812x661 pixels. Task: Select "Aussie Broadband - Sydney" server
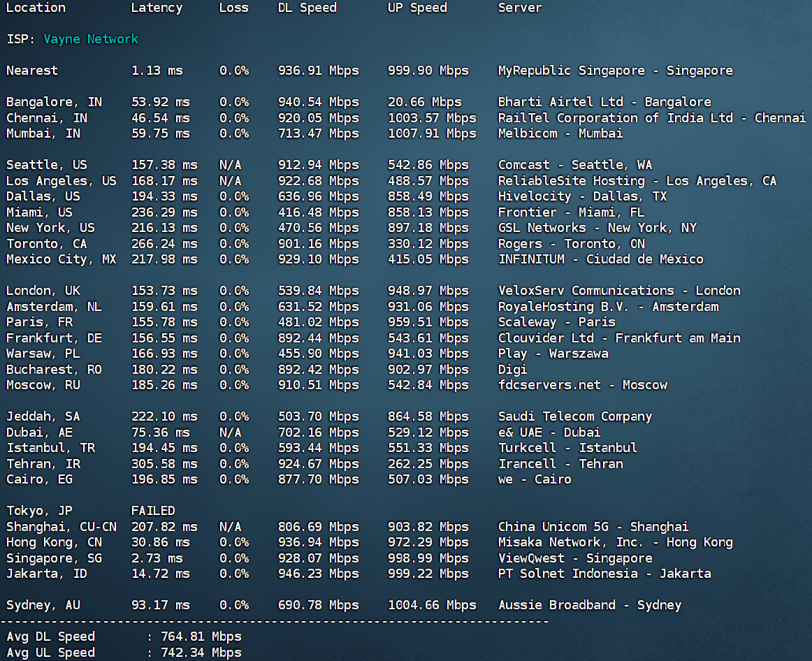590,605
